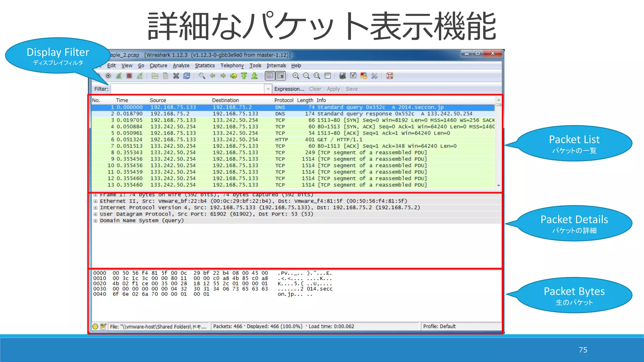Expand Domain Name System (query) row

tap(95, 221)
